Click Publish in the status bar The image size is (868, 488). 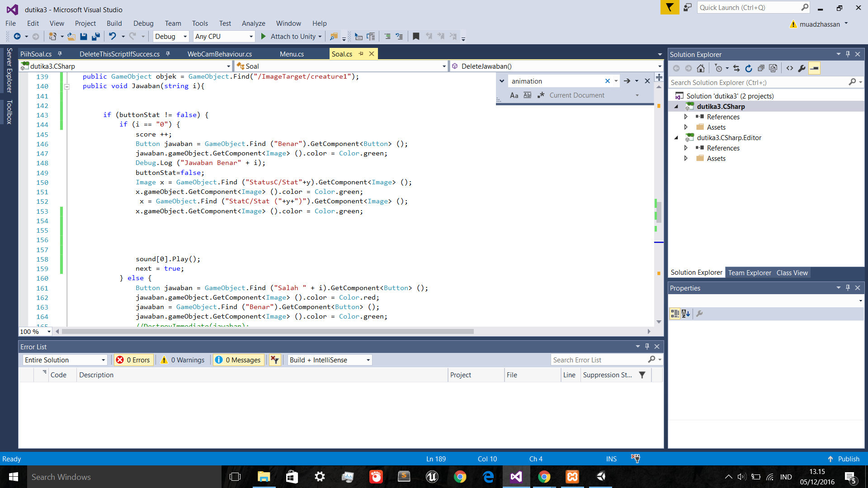point(844,459)
